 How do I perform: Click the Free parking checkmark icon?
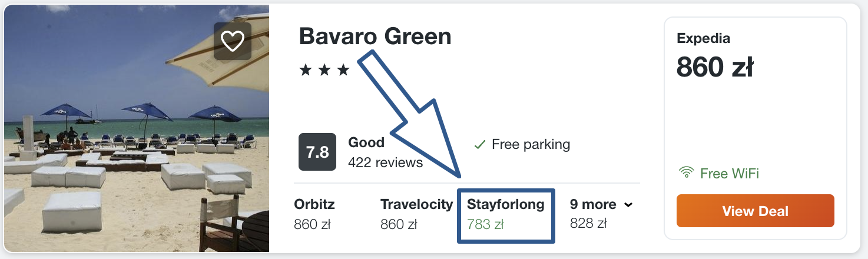[480, 144]
